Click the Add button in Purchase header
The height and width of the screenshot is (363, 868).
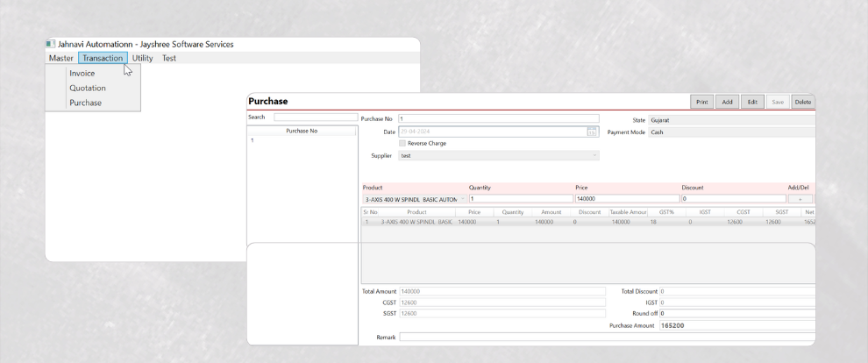pyautogui.click(x=727, y=102)
